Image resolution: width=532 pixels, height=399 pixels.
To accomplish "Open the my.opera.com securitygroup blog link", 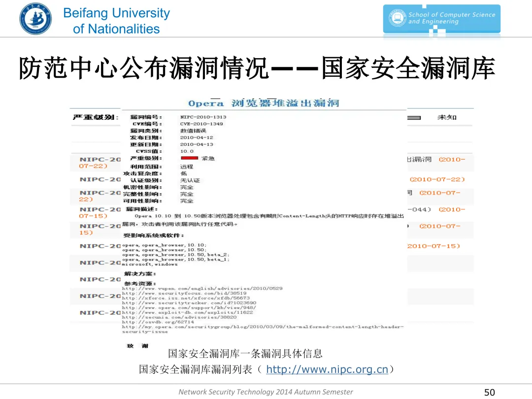I will [263, 329].
